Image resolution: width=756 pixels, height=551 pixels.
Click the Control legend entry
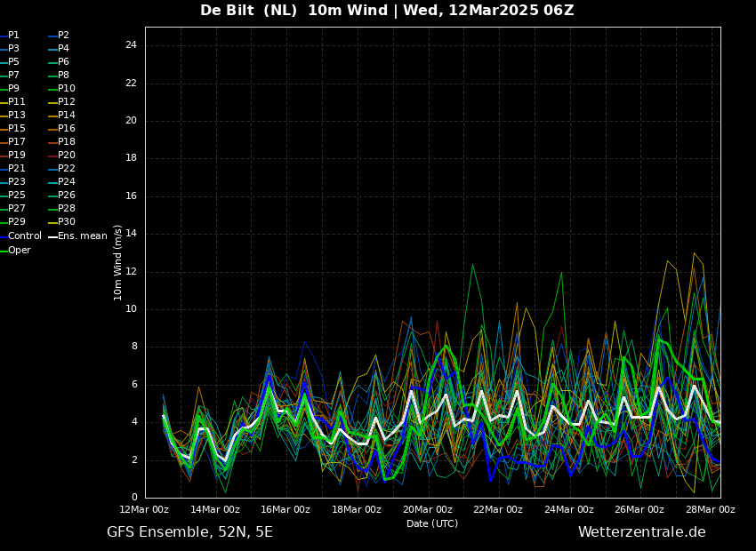pos(24,236)
